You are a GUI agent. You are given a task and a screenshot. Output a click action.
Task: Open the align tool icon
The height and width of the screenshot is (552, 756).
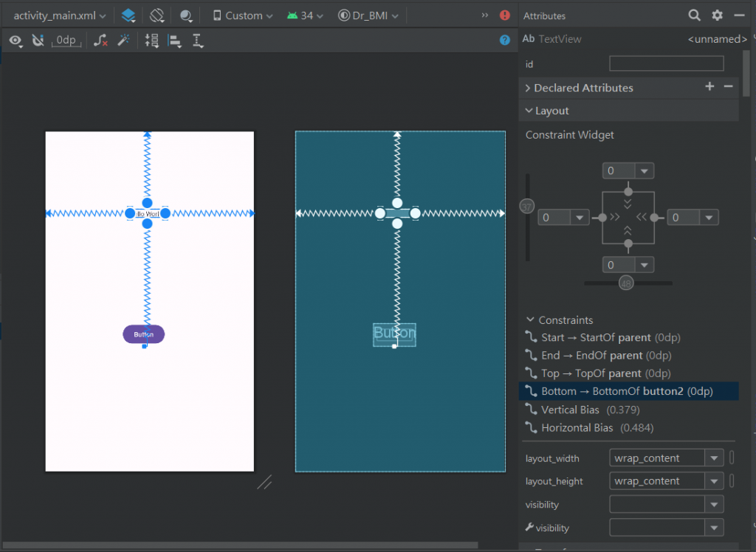(x=174, y=41)
